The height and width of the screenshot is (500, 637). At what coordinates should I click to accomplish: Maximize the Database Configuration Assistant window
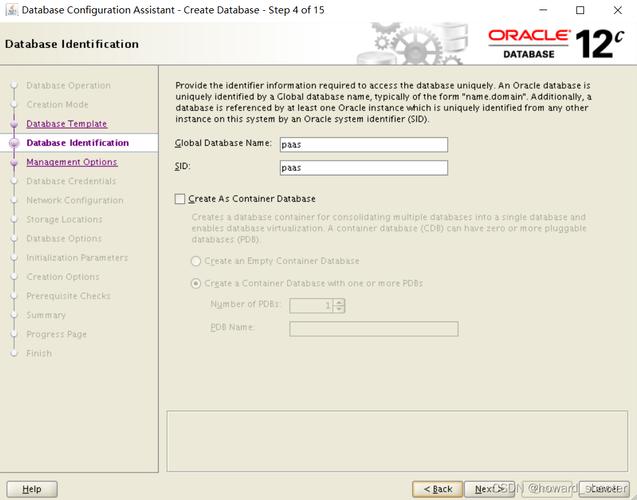click(580, 10)
